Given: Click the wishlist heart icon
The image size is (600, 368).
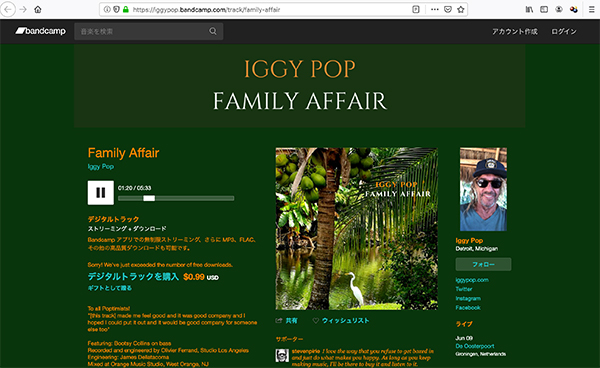Looking at the screenshot, I should tap(316, 321).
